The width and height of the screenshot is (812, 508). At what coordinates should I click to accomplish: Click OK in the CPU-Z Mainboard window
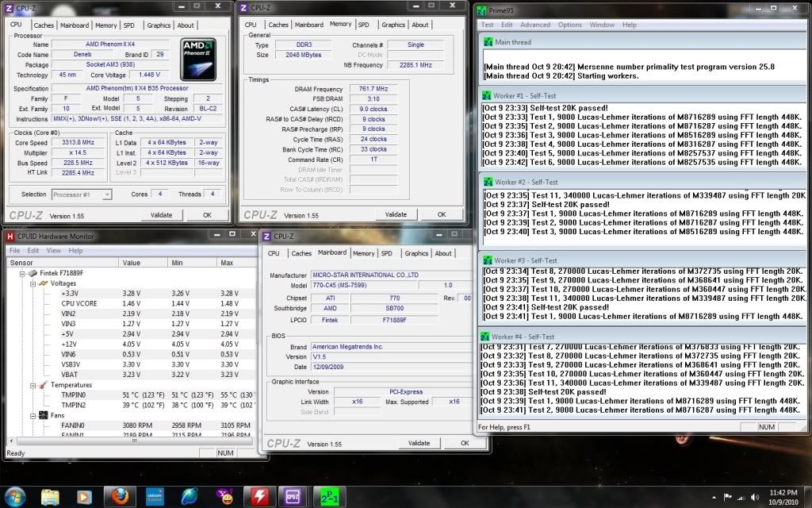click(465, 443)
